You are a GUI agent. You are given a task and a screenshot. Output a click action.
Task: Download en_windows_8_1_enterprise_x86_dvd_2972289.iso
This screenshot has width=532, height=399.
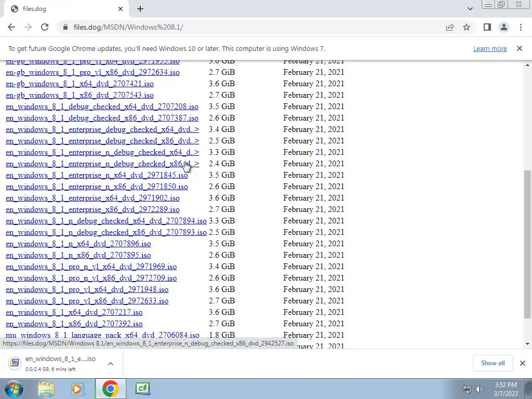pos(92,209)
